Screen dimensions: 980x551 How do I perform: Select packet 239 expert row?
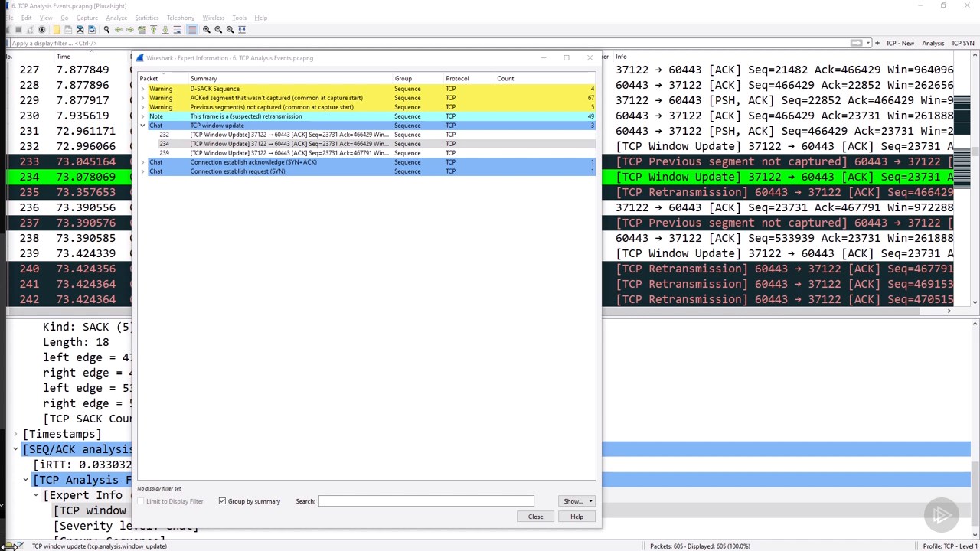[366, 153]
